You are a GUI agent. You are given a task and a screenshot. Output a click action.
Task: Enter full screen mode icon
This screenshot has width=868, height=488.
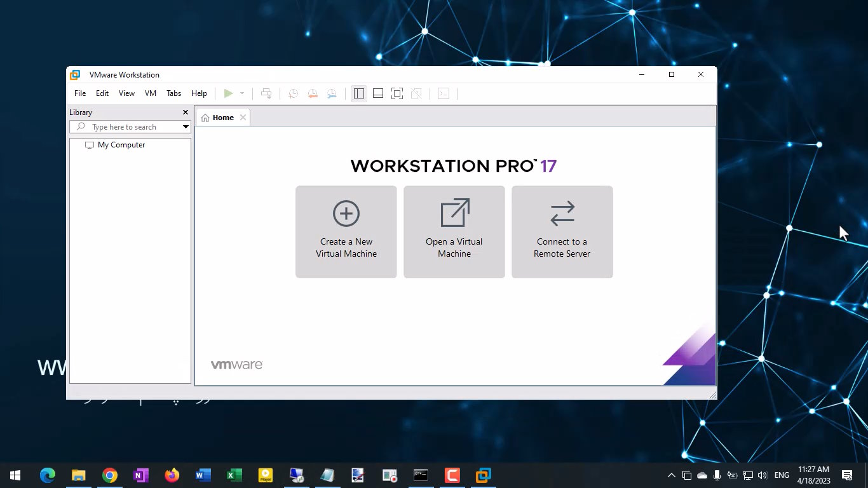point(397,93)
